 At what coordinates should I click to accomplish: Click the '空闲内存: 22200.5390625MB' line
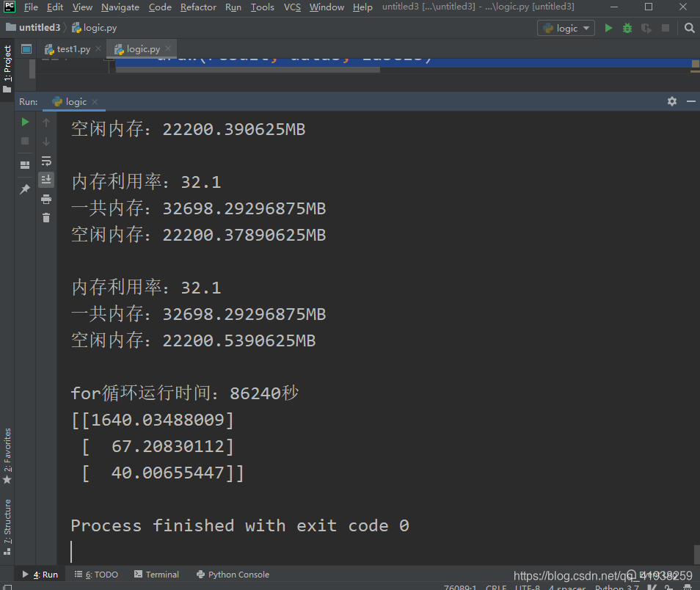(x=193, y=340)
